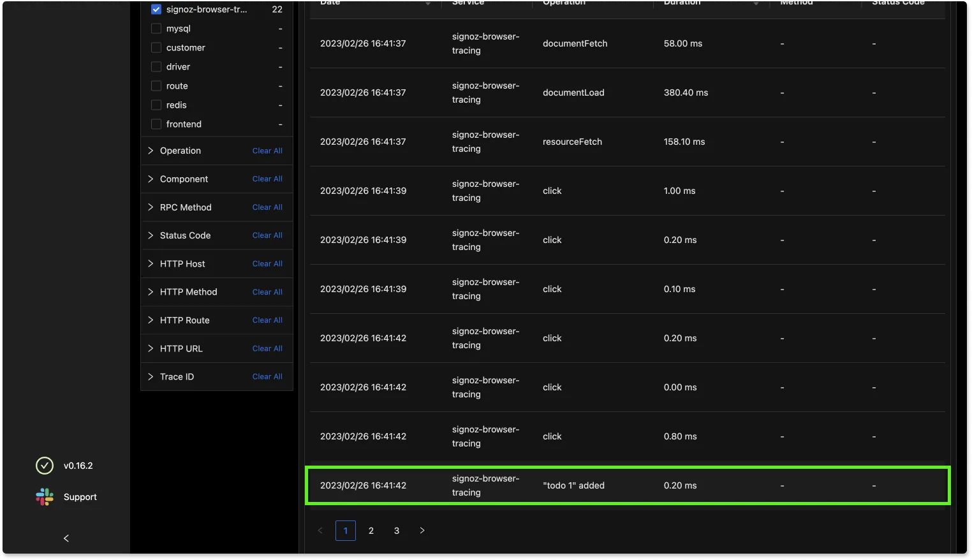Click the 380.40 ms duration value
This screenshot has height=560, width=972.
coord(686,92)
